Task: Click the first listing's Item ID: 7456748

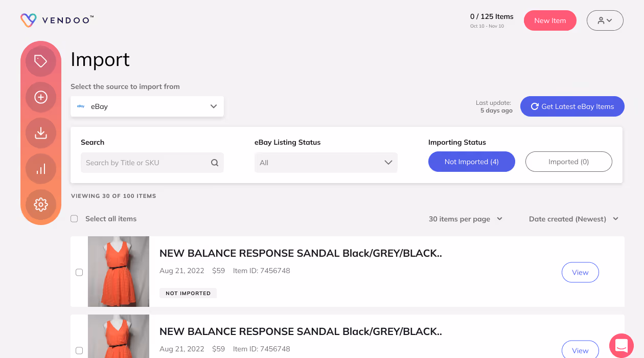Action: click(262, 271)
